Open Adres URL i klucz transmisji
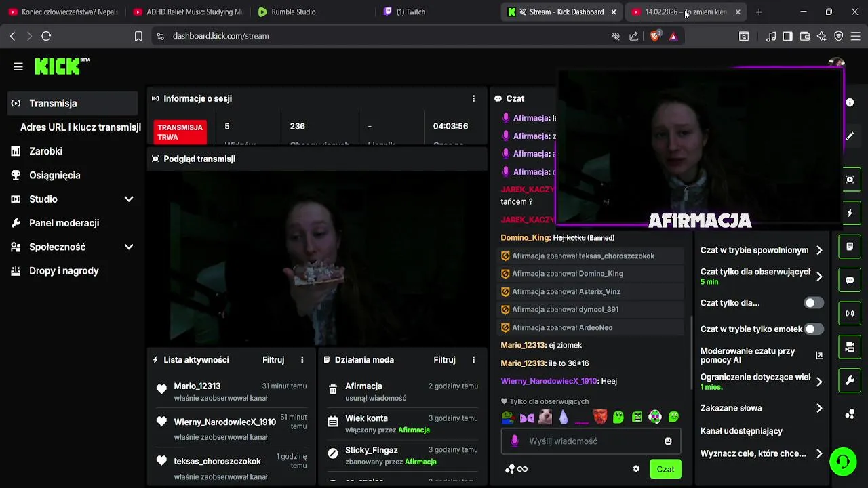This screenshot has height=488, width=868. coord(81,127)
